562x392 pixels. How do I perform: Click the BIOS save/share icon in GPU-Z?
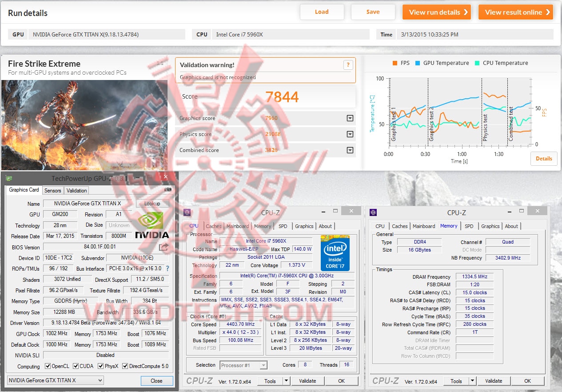163,247
